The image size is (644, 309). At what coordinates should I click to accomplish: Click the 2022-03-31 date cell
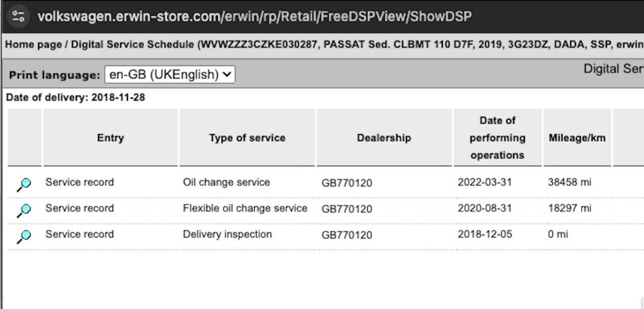(x=485, y=182)
